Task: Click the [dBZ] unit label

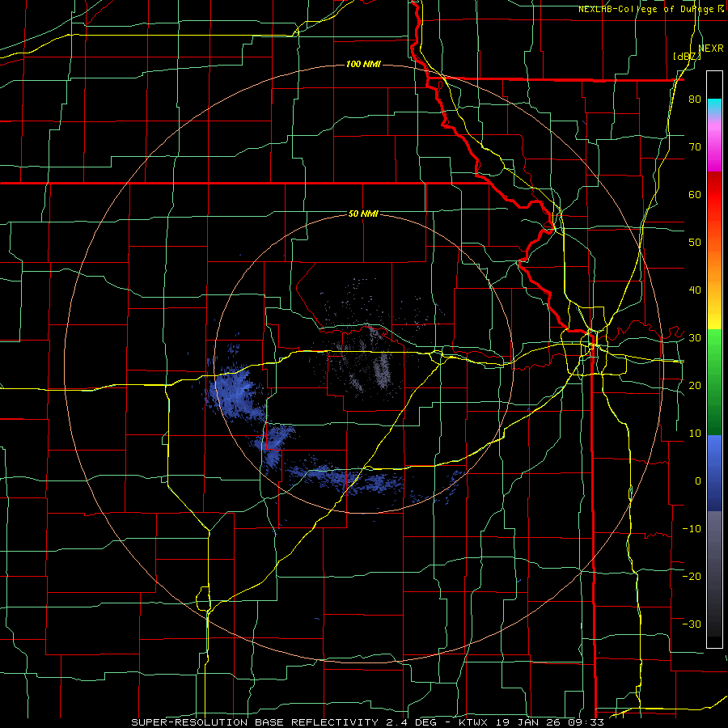Action: (x=687, y=56)
